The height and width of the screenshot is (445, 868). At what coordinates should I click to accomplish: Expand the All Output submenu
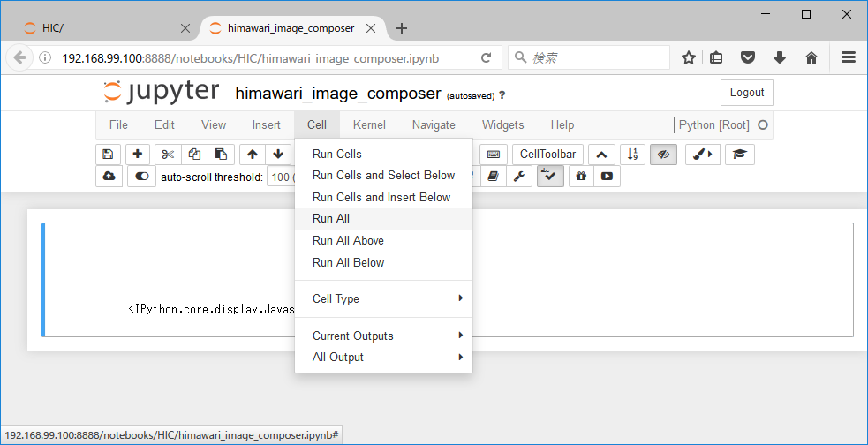pos(383,358)
